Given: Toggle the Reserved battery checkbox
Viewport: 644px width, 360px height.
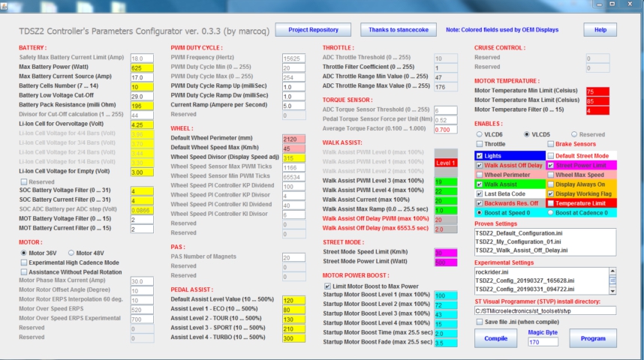Looking at the screenshot, I should point(24,181).
